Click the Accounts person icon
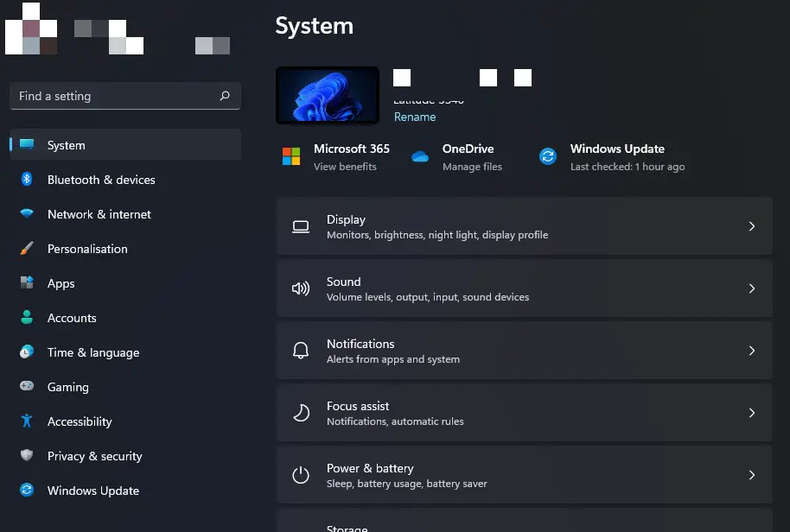This screenshot has width=790, height=532. [x=27, y=317]
